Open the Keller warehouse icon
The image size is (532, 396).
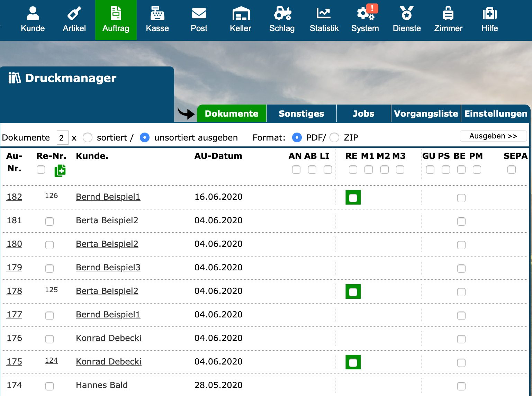click(241, 14)
